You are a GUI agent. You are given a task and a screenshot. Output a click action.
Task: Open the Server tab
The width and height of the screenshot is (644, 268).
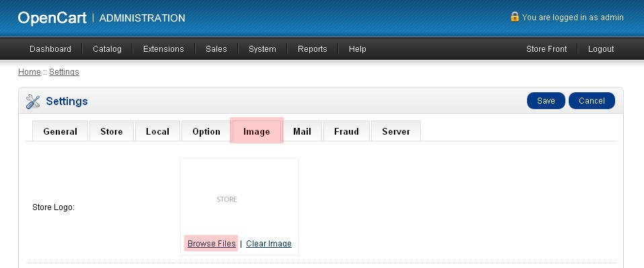[x=396, y=131]
